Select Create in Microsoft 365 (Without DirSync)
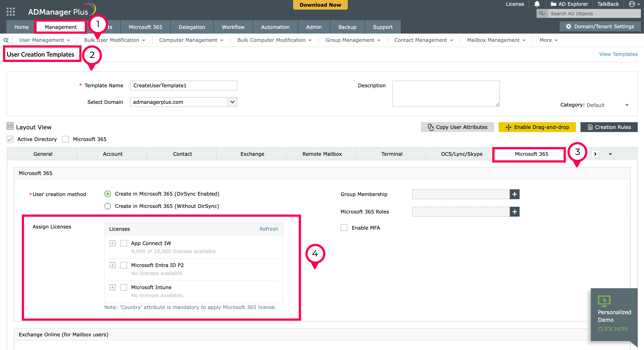 coord(107,206)
